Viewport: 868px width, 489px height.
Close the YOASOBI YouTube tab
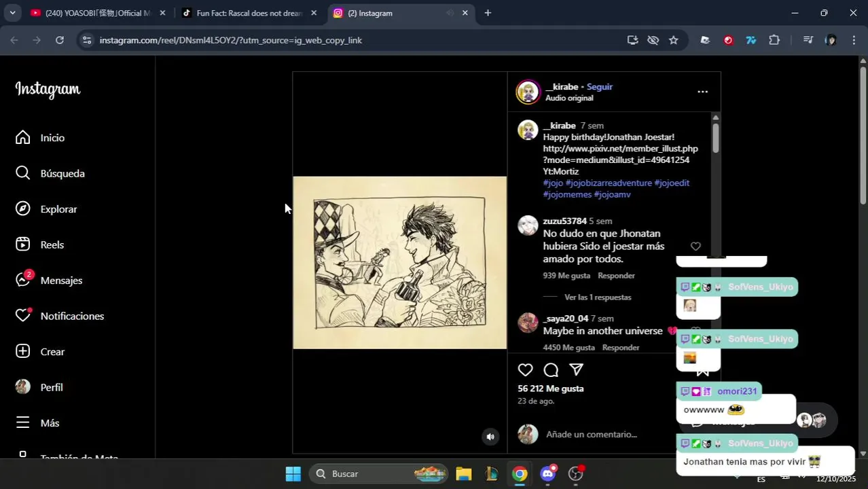pyautogui.click(x=162, y=13)
